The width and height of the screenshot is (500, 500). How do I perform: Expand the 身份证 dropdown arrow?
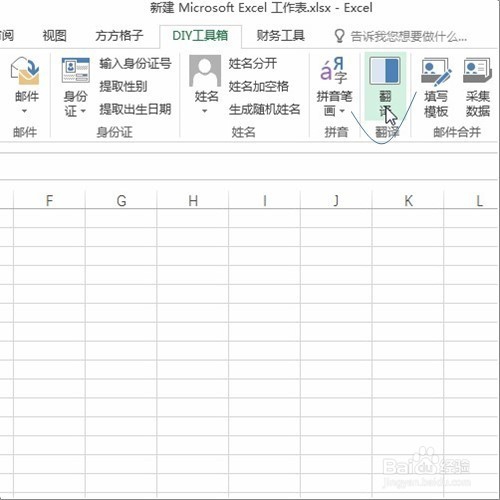pyautogui.click(x=83, y=110)
